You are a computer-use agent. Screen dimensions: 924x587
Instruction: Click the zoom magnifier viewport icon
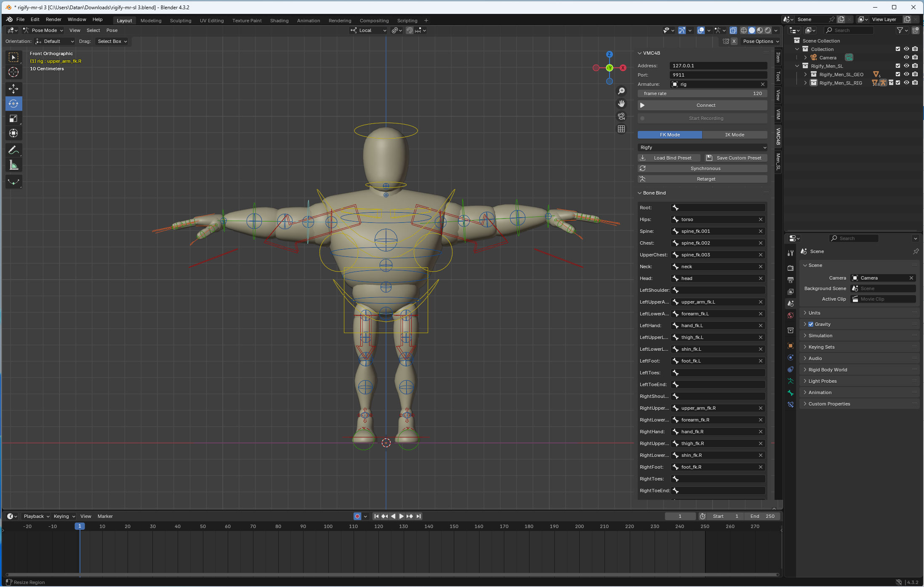(x=621, y=91)
